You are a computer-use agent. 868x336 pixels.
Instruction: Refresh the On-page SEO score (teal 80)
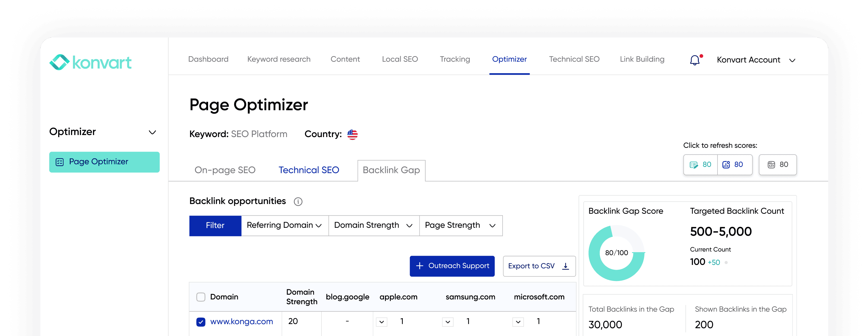pos(700,165)
